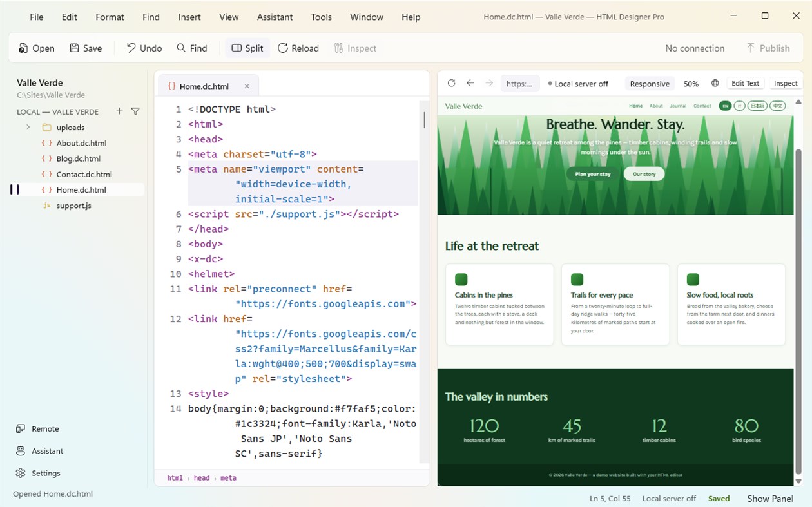Toggle Inspect in preview pane
The width and height of the screenshot is (812, 507).
coord(786,84)
